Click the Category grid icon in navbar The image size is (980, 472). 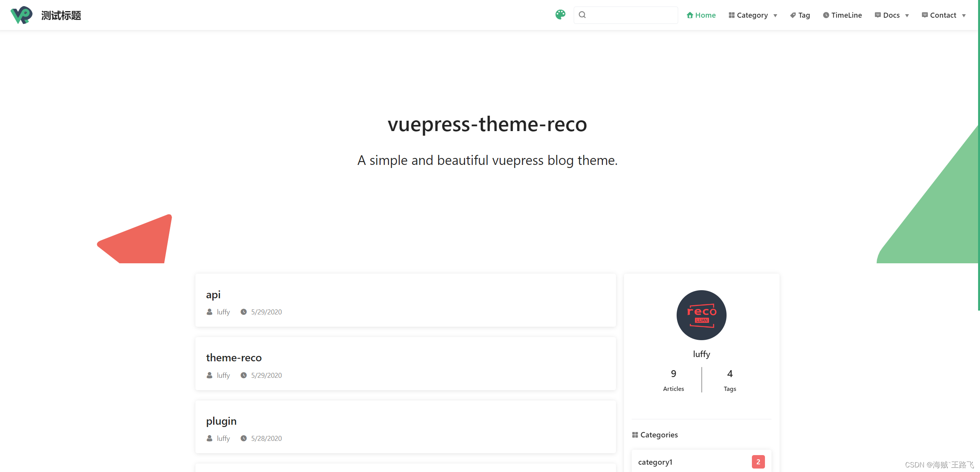(732, 15)
